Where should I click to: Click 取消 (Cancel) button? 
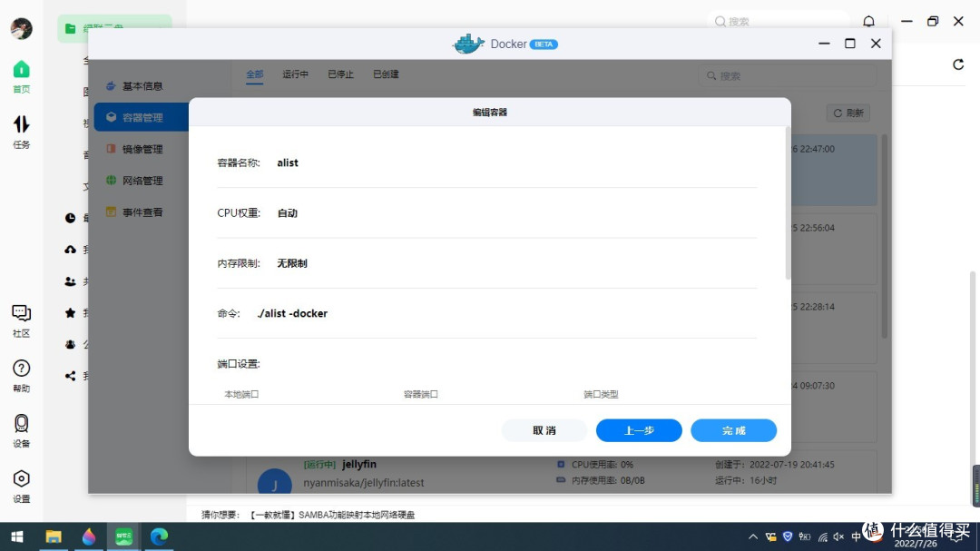tap(544, 430)
